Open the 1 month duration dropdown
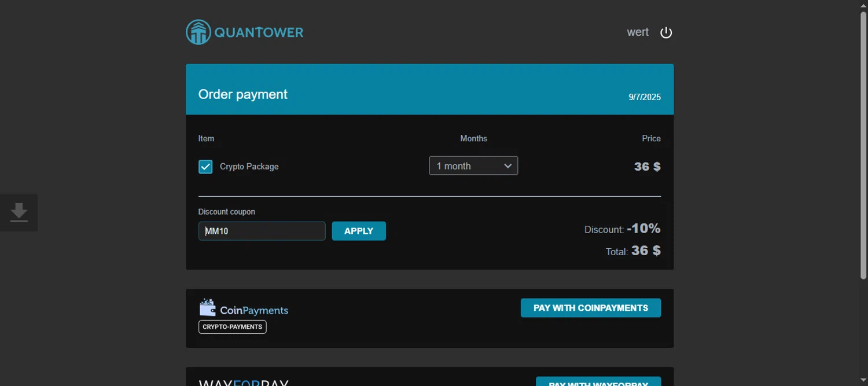This screenshot has height=386, width=868. [x=473, y=166]
